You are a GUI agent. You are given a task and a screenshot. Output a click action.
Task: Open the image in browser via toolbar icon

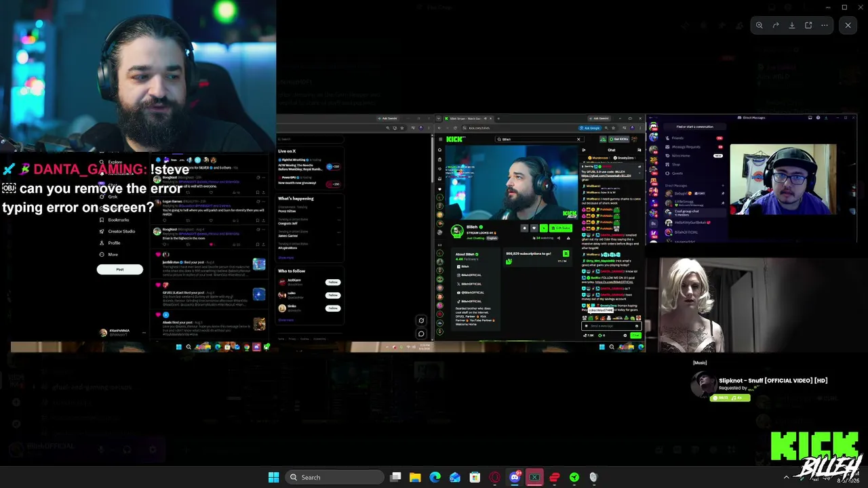click(808, 26)
